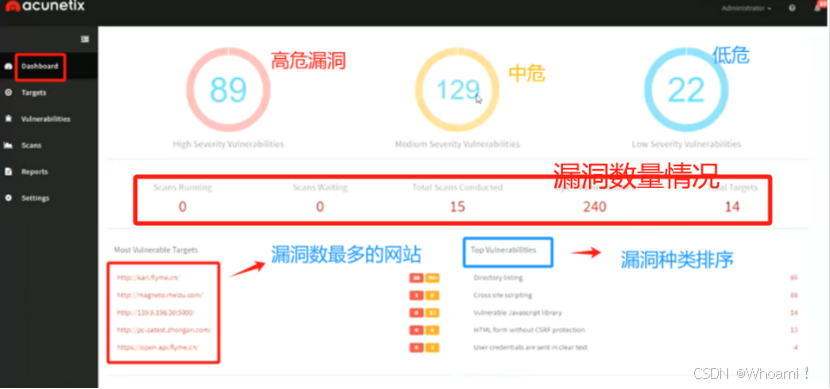Click the Reports document icon in sidebar

tap(8, 171)
